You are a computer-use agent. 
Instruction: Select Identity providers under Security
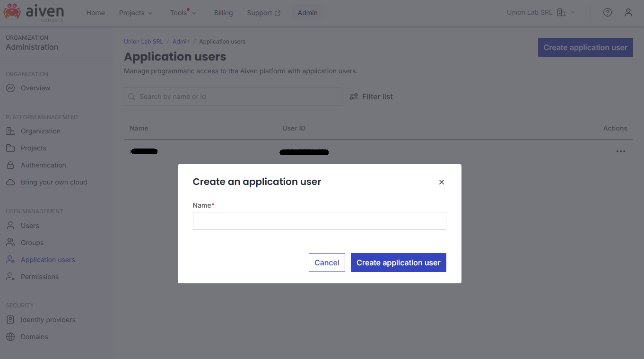pyautogui.click(x=48, y=320)
